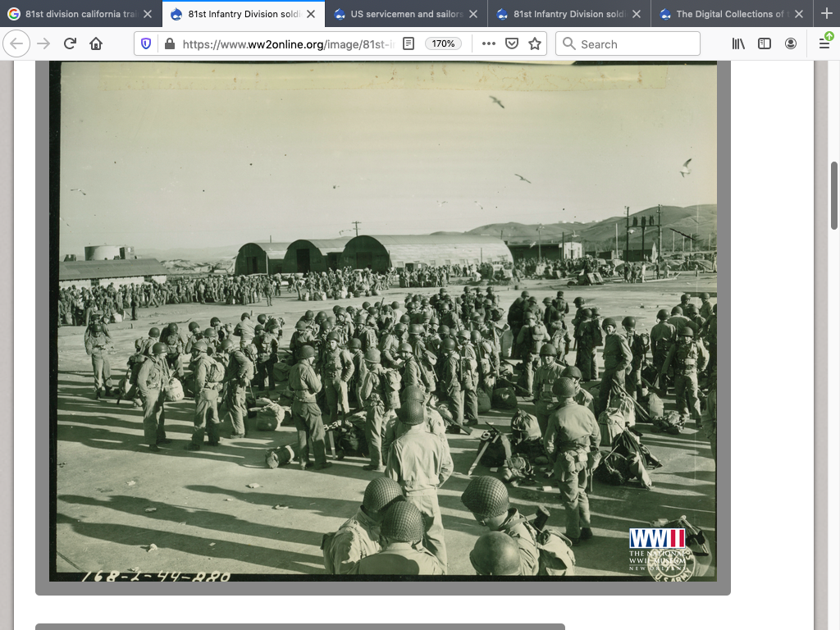
Task: Click the vertical page scrollbar thumb
Action: [834, 195]
